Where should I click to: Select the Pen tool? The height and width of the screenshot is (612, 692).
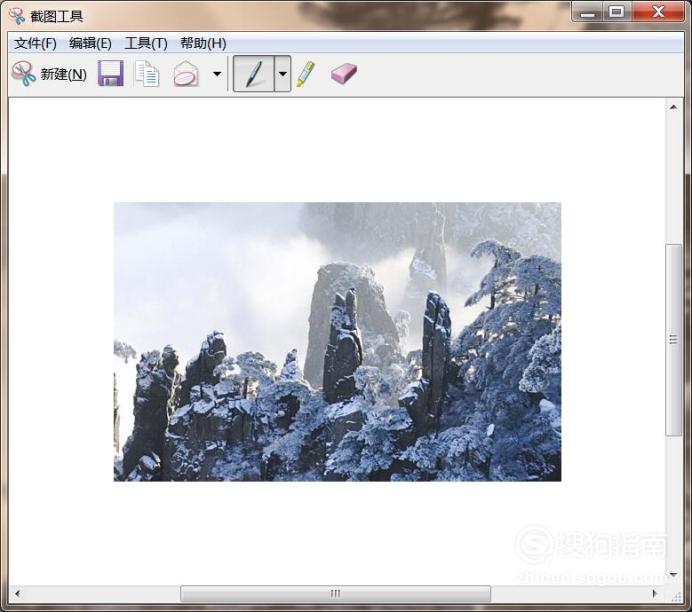pyautogui.click(x=254, y=74)
